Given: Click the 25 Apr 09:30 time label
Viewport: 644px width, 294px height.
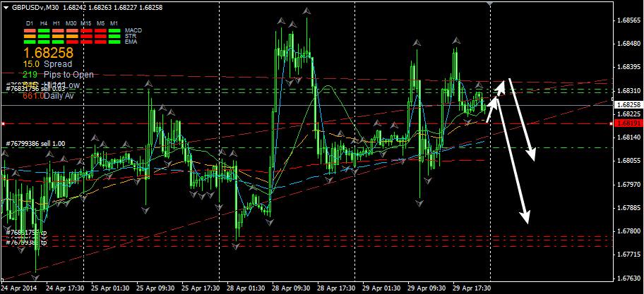Looking at the screenshot, I should point(155,288).
